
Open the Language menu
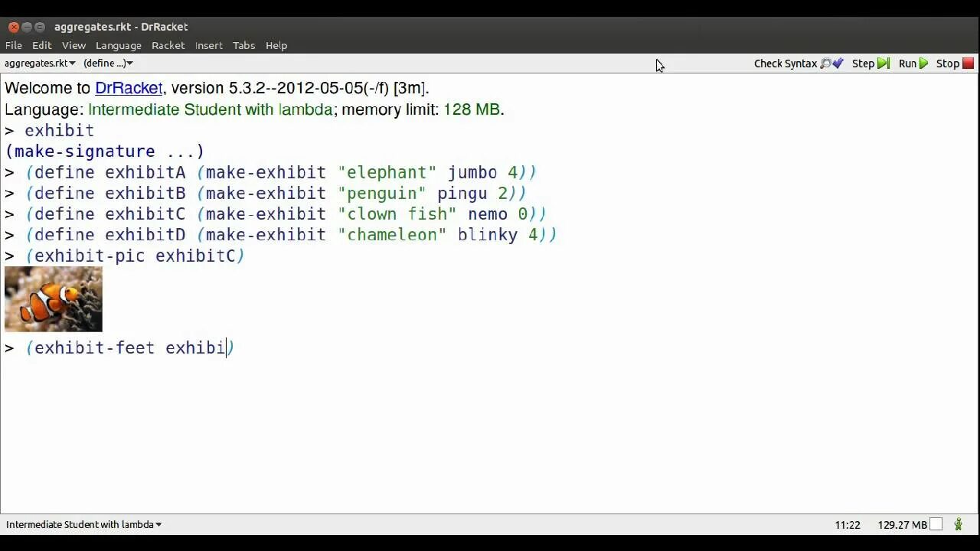tap(119, 45)
